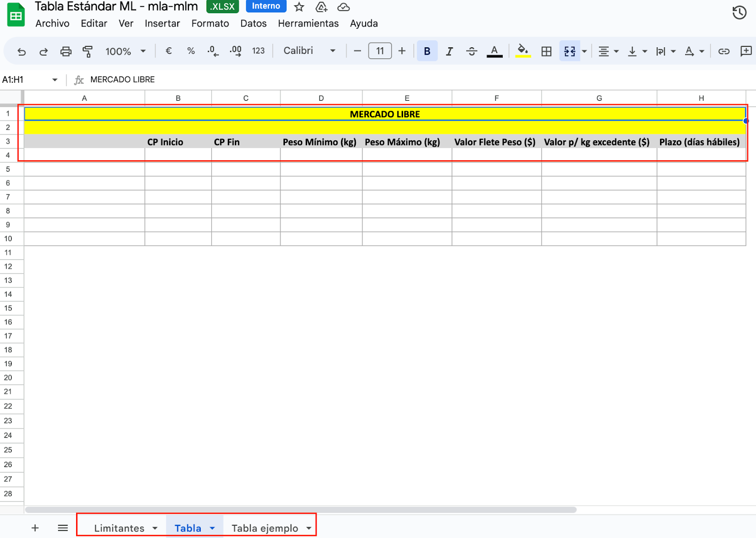Open the zoom 100% dropdown

[x=125, y=52]
